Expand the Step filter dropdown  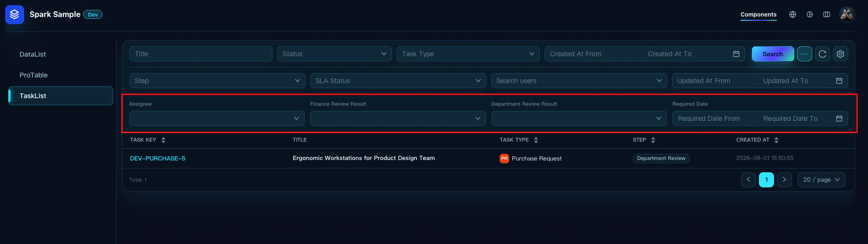coord(217,81)
